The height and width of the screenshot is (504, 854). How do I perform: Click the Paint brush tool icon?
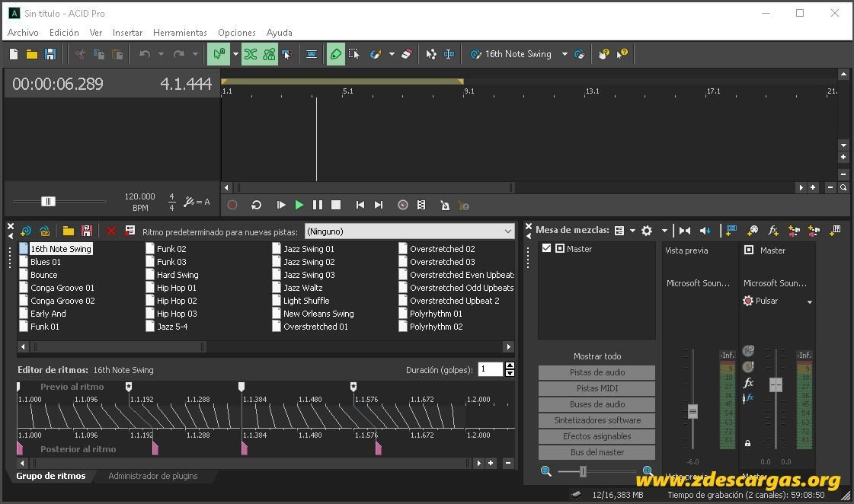point(376,54)
